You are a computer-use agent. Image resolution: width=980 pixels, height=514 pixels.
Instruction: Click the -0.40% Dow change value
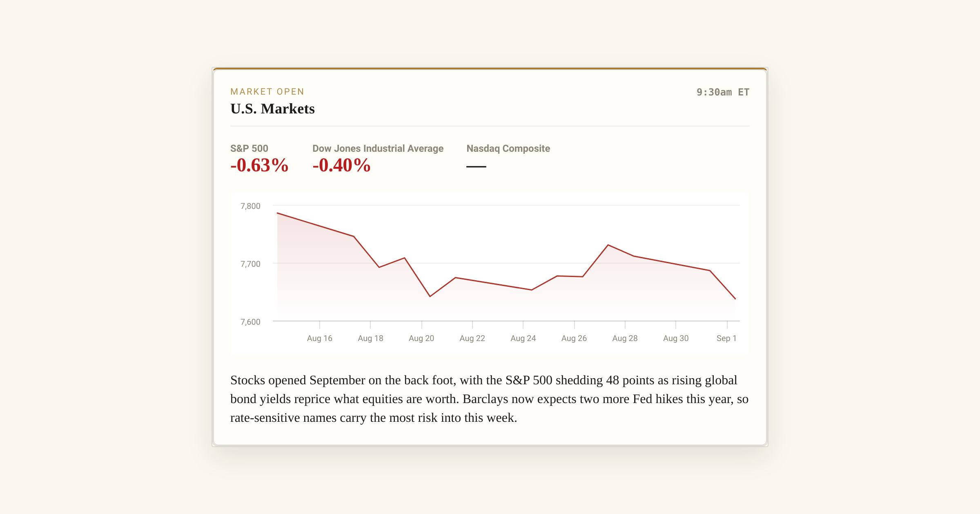pos(341,165)
